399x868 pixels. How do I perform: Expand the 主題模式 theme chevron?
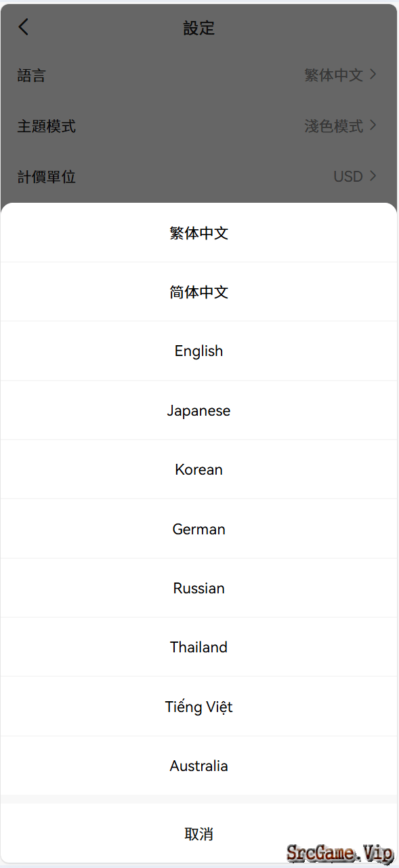point(373,125)
